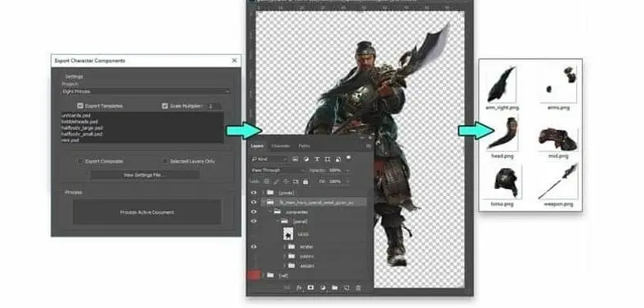Image resolution: width=644 pixels, height=308 pixels.
Task: Click the lock all padlock icon
Action: 305,181
